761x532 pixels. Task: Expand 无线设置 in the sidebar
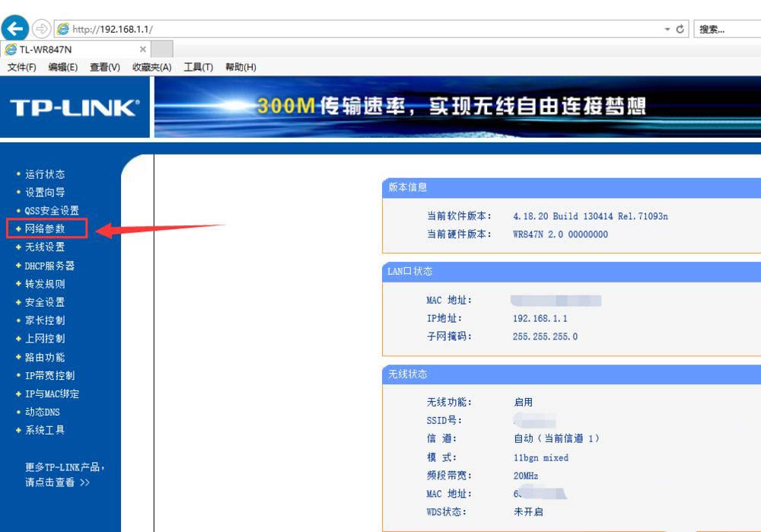(x=45, y=247)
